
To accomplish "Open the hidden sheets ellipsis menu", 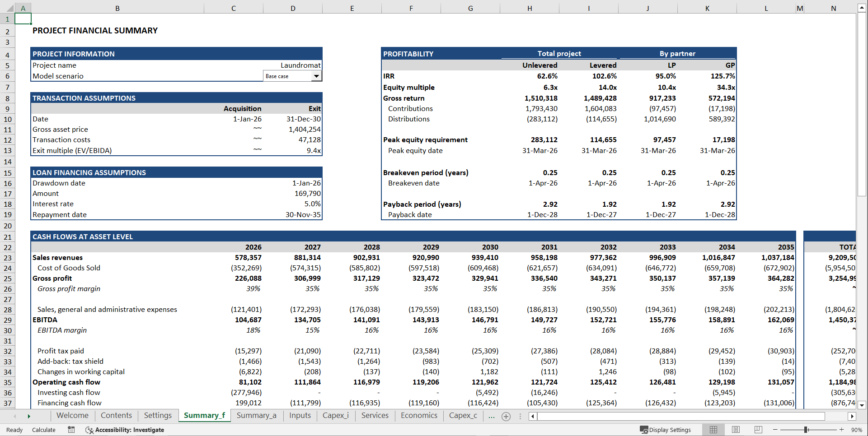I will [491, 416].
